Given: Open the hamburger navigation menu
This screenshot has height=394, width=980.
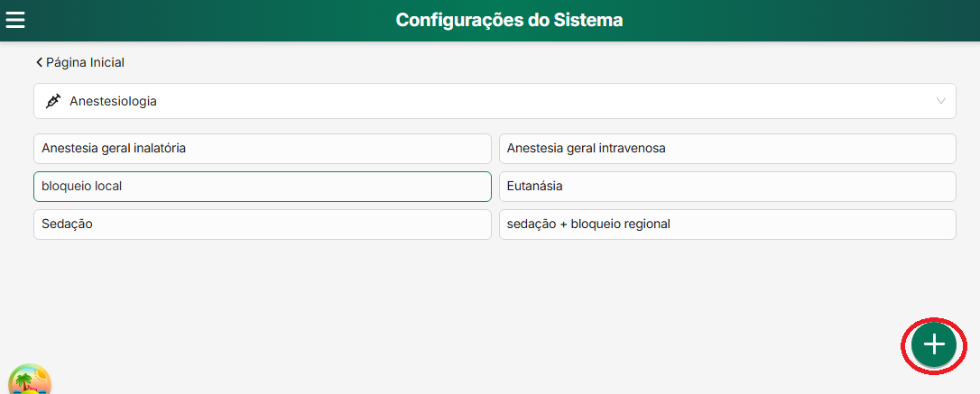Looking at the screenshot, I should click(x=15, y=20).
